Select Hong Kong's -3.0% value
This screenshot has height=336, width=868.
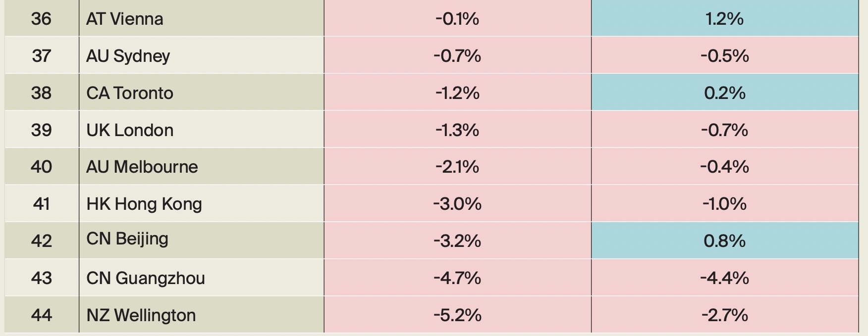point(457,204)
